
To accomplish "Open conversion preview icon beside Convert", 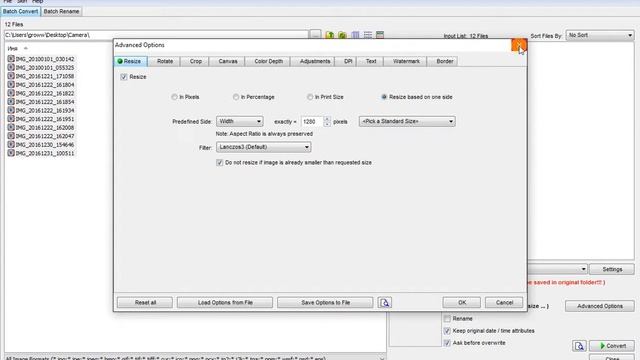I will point(579,346).
